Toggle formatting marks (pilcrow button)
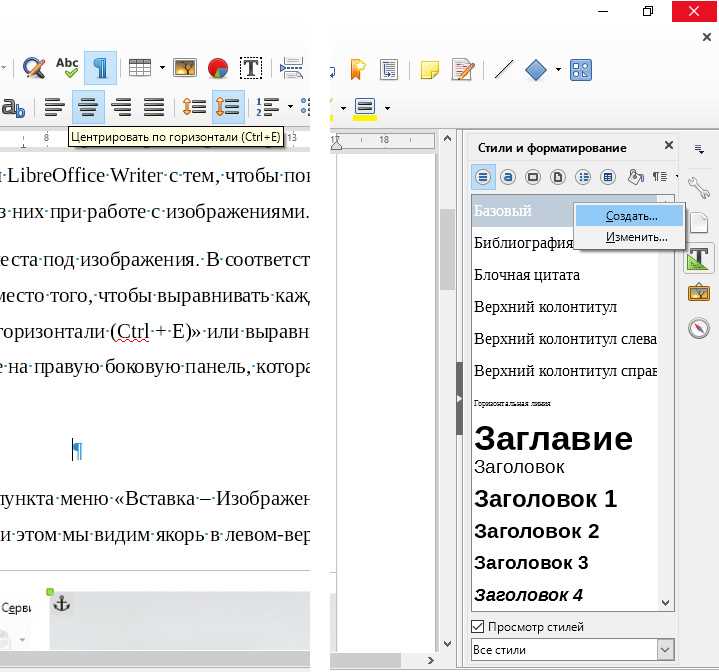This screenshot has height=672, width=719. tap(100, 68)
